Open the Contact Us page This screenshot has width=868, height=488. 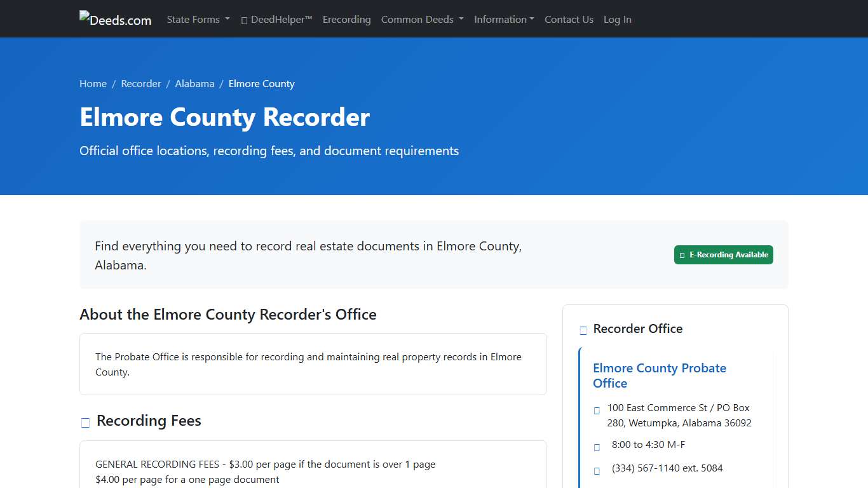tap(569, 19)
